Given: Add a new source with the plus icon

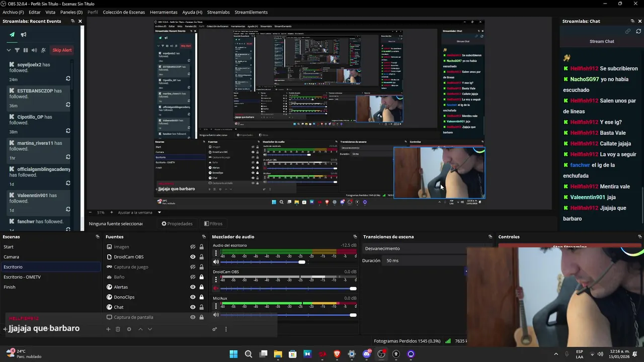Looking at the screenshot, I should [108, 329].
